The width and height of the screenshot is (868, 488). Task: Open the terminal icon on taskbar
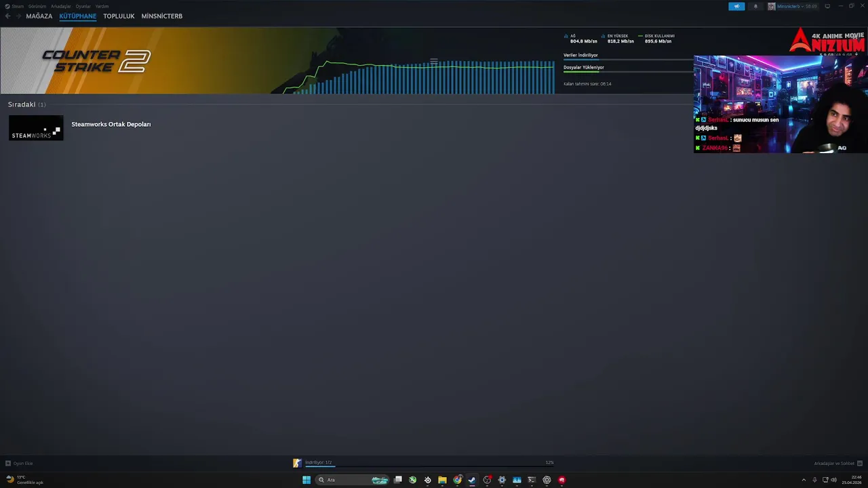point(532,480)
